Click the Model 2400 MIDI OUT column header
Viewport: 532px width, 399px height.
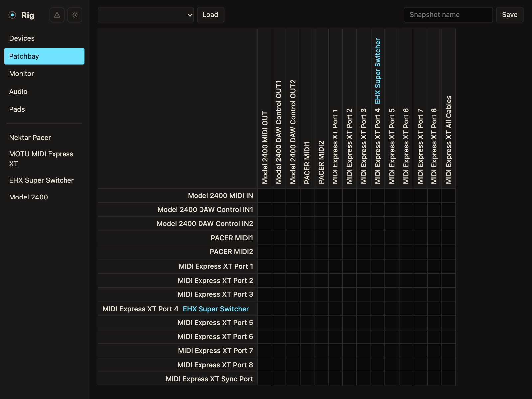(265, 147)
